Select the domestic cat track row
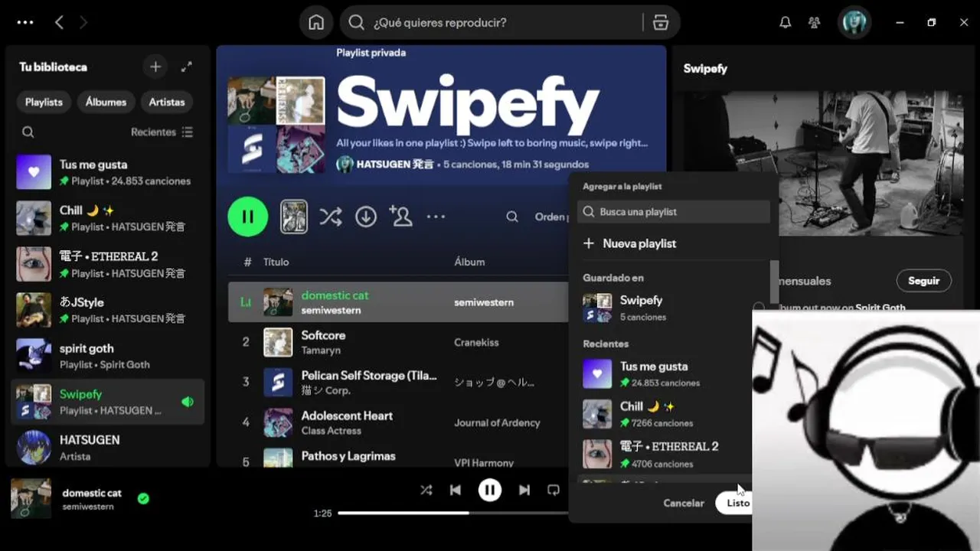Image resolution: width=980 pixels, height=551 pixels. [398, 302]
